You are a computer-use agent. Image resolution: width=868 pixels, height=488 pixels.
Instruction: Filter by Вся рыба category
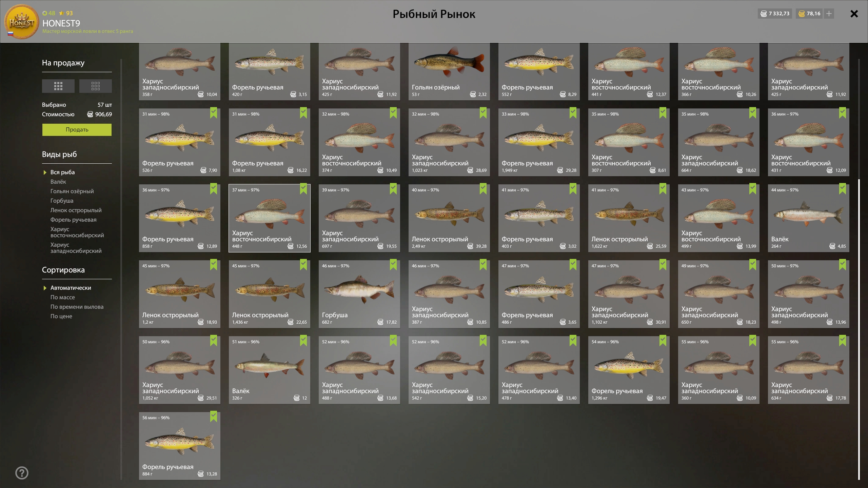[x=62, y=172]
